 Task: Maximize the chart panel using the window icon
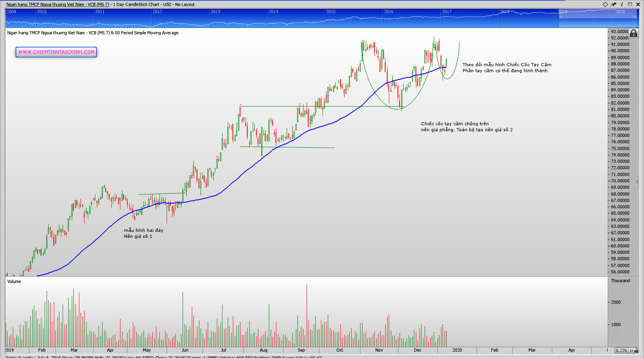click(630, 4)
